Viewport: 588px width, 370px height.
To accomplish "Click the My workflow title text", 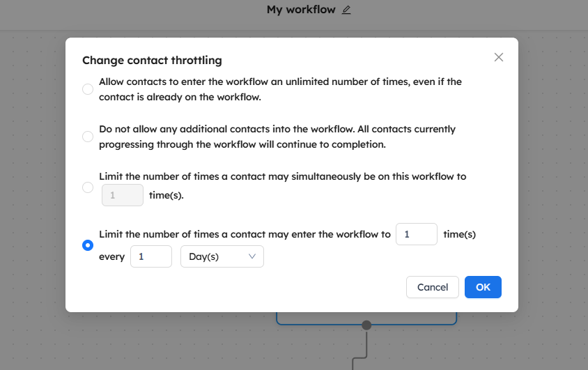I will click(301, 10).
